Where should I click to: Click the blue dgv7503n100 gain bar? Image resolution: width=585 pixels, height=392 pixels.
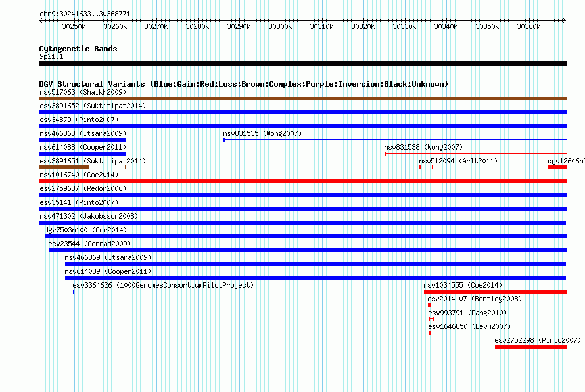(x=306, y=236)
